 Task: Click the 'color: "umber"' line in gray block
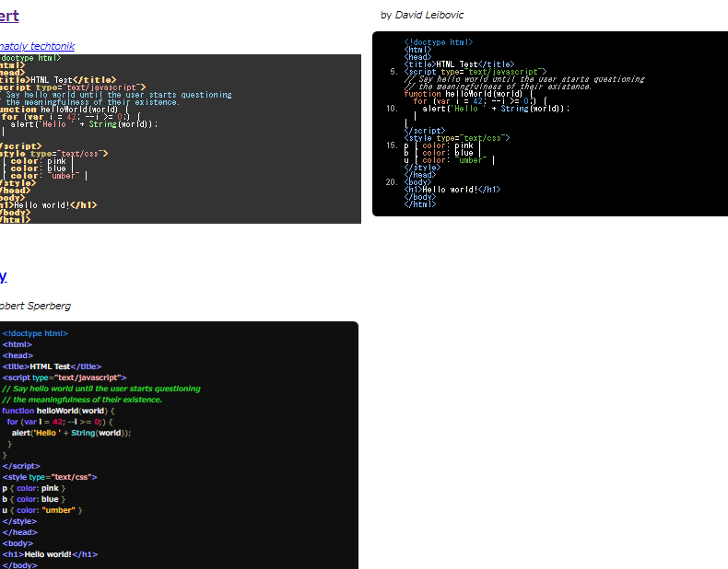click(43, 176)
